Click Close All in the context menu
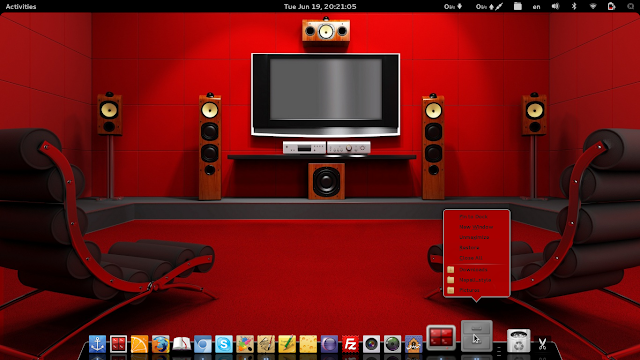 pos(471,258)
